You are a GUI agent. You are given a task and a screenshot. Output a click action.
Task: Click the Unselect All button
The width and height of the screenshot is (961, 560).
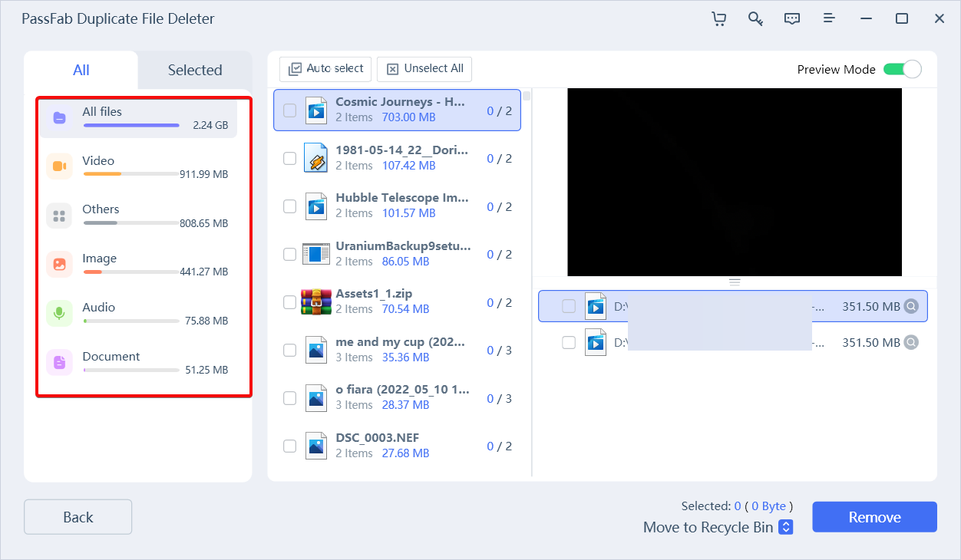[424, 69]
